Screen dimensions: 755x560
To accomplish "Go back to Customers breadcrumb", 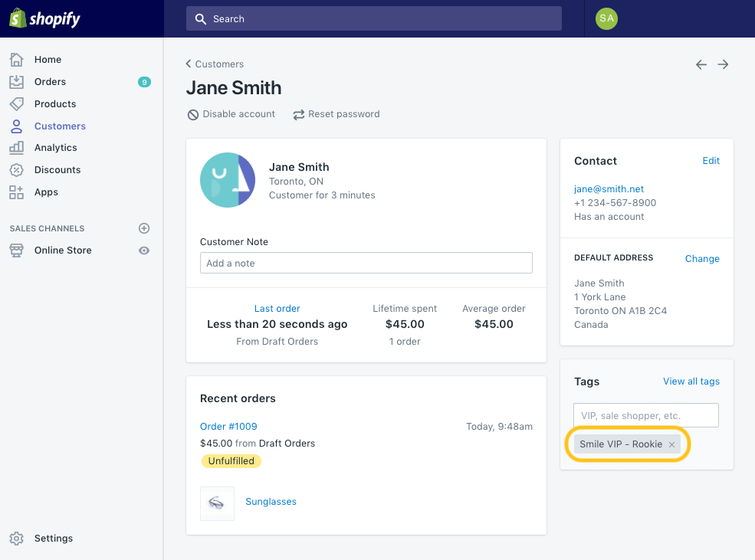I will click(x=215, y=64).
